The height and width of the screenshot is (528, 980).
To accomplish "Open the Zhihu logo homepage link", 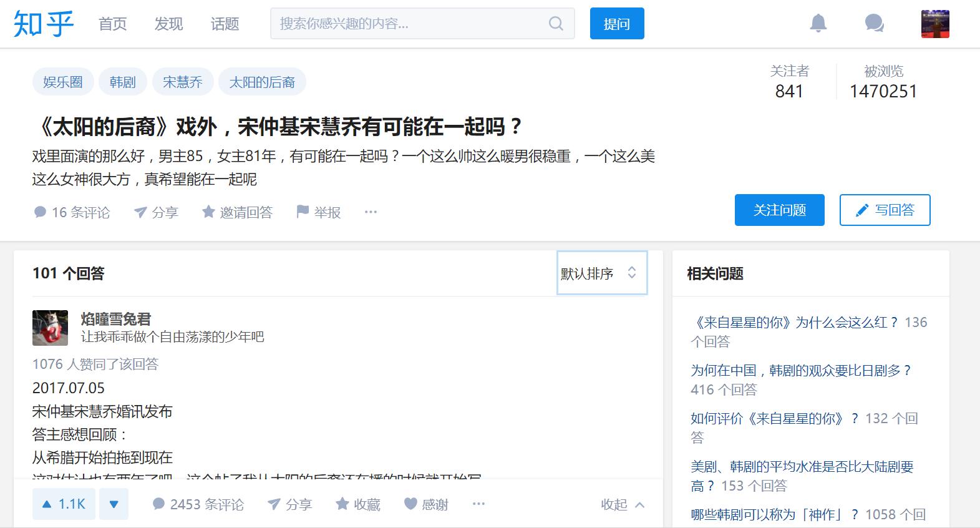I will pos(44,24).
